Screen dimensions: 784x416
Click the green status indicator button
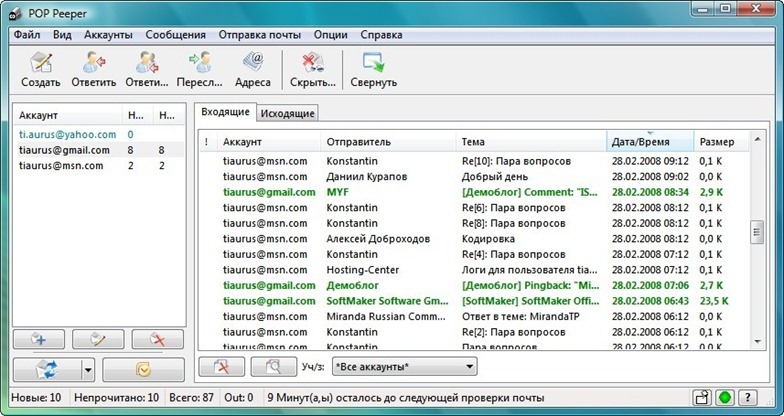(724, 398)
